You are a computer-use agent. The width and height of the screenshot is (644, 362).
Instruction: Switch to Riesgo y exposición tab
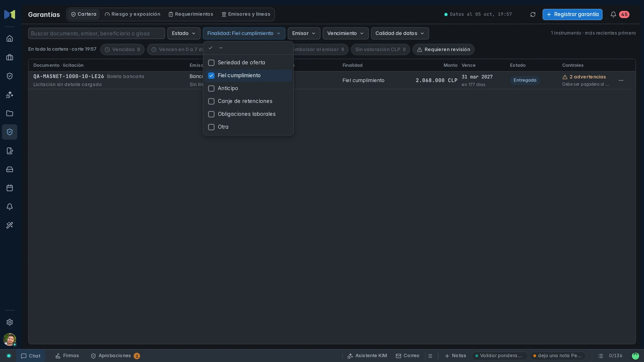[132, 14]
